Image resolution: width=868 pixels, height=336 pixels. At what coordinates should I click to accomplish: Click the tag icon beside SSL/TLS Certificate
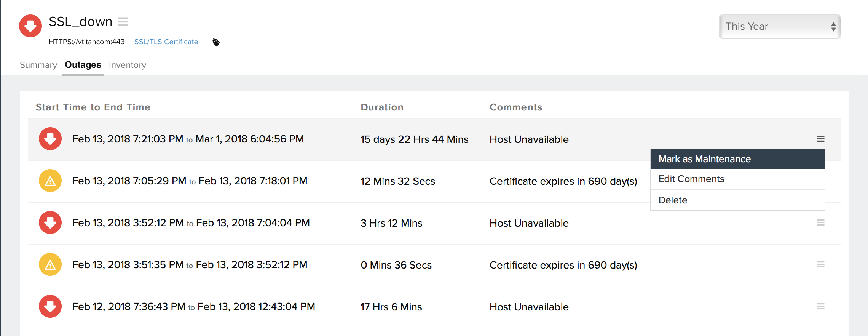point(216,42)
